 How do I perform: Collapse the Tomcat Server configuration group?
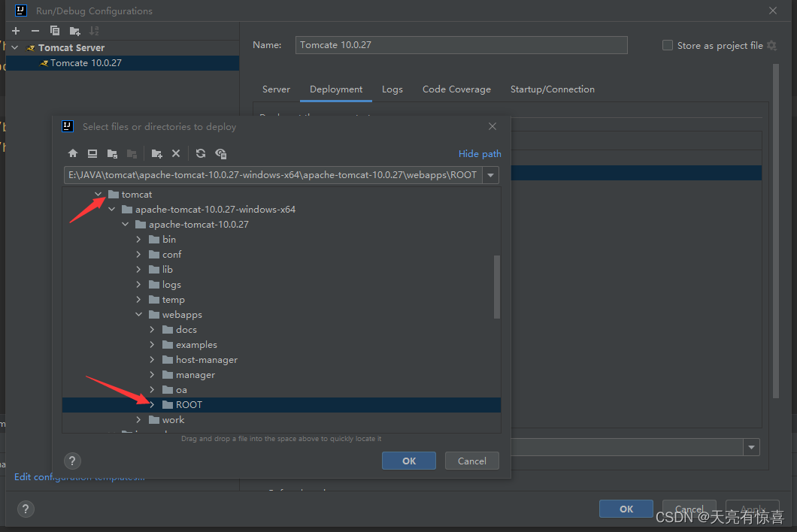click(x=15, y=47)
